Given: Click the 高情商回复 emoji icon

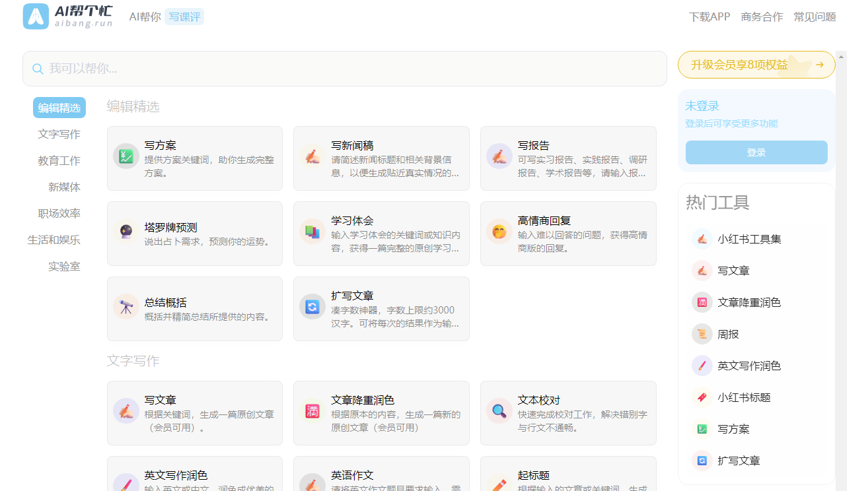Looking at the screenshot, I should pyautogui.click(x=499, y=232).
